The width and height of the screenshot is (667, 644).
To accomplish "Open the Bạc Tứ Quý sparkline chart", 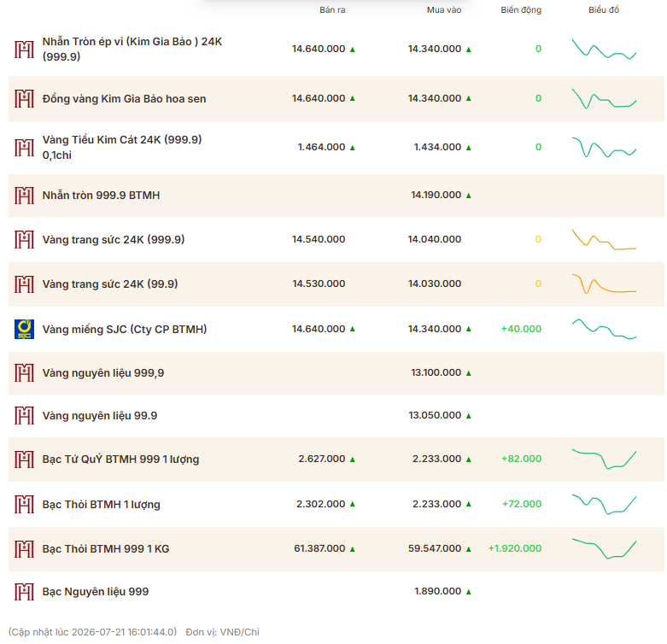I will [604, 459].
